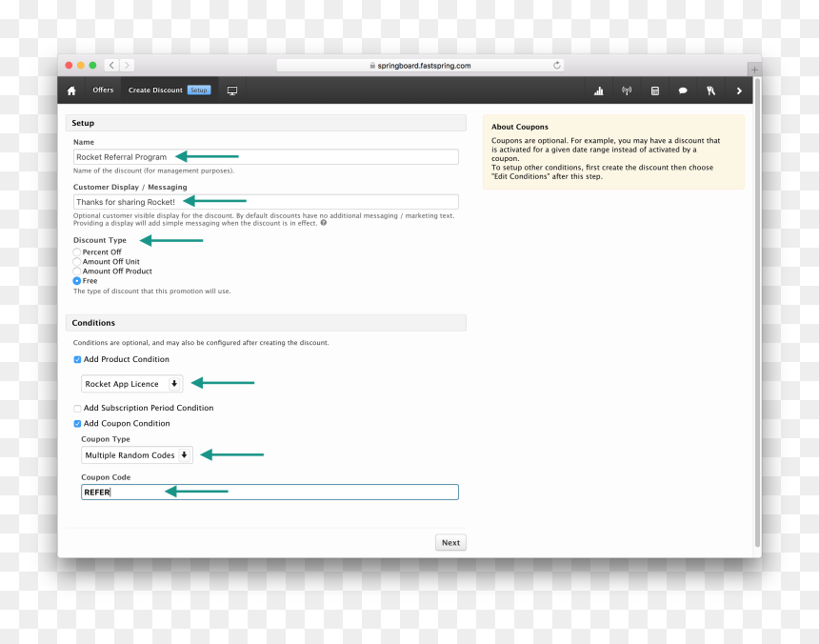Select the Percent Off discount type
The height and width of the screenshot is (644, 819).
[77, 252]
